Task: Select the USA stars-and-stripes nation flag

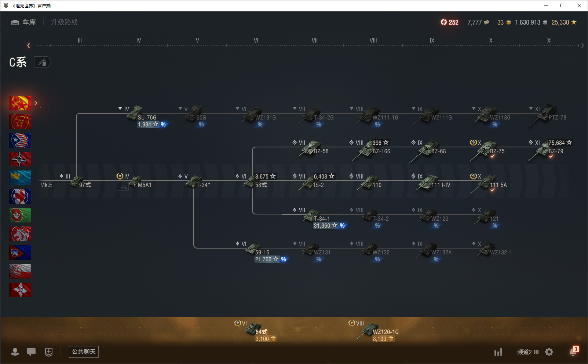Action: 20,140
